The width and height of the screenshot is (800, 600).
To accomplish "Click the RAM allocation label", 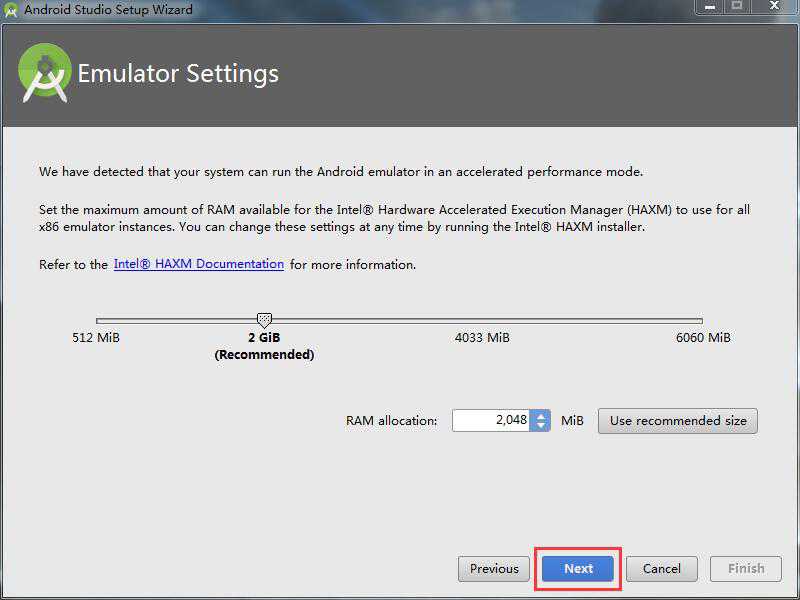I will click(x=391, y=421).
